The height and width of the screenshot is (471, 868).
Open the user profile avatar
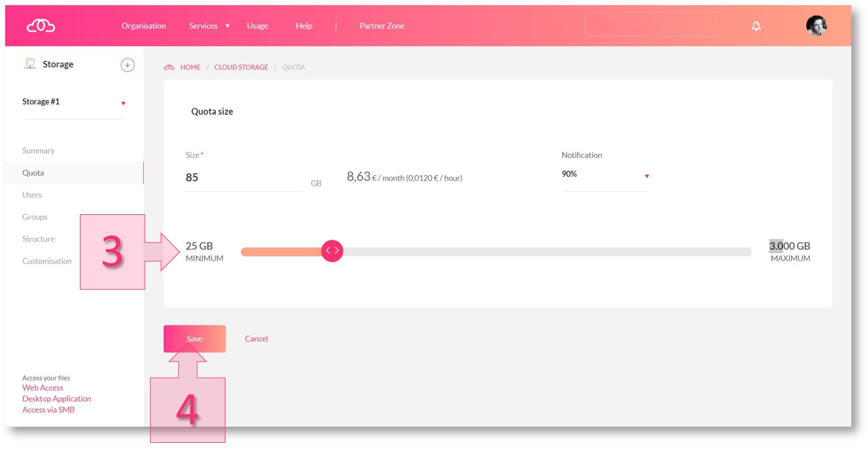click(816, 26)
